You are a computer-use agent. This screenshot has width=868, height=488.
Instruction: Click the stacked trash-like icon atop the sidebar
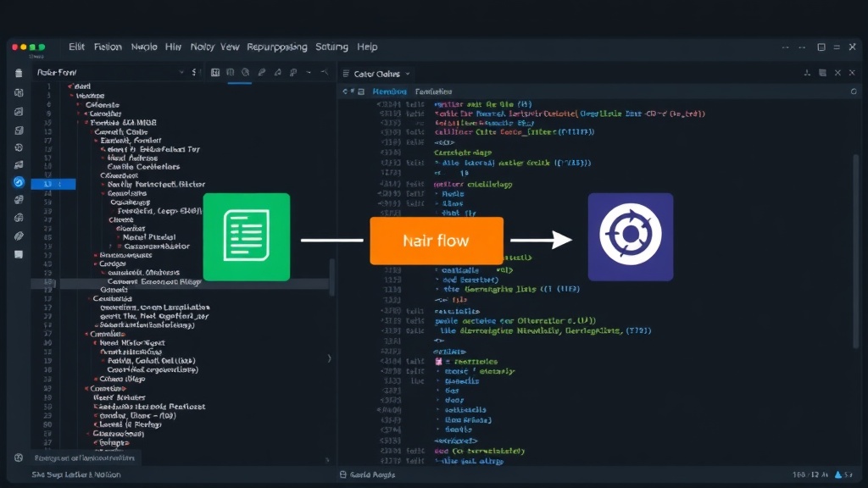tap(19, 73)
